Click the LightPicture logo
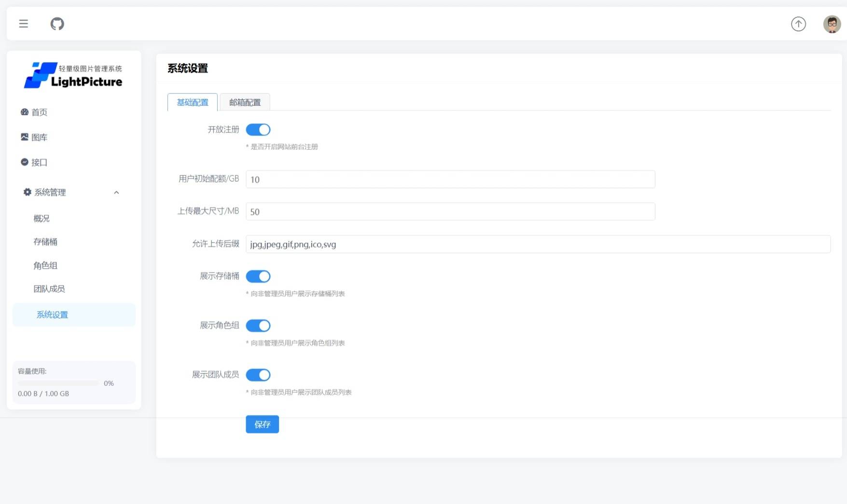Image resolution: width=847 pixels, height=504 pixels. (73, 75)
